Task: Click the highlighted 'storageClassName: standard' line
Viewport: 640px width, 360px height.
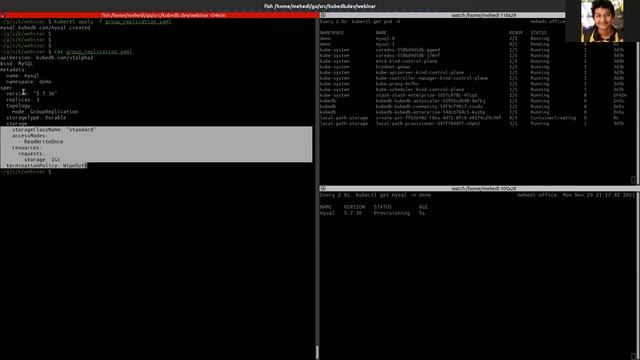Action: click(x=54, y=129)
